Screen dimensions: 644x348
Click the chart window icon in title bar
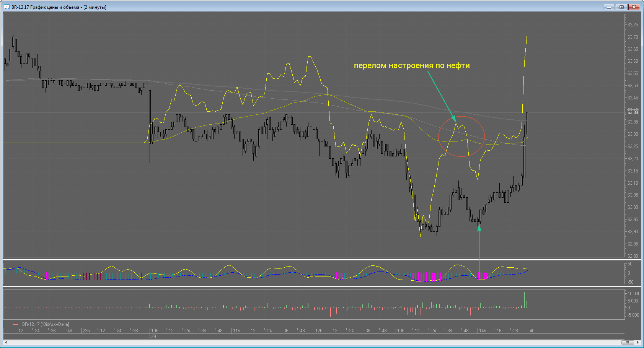pyautogui.click(x=7, y=7)
